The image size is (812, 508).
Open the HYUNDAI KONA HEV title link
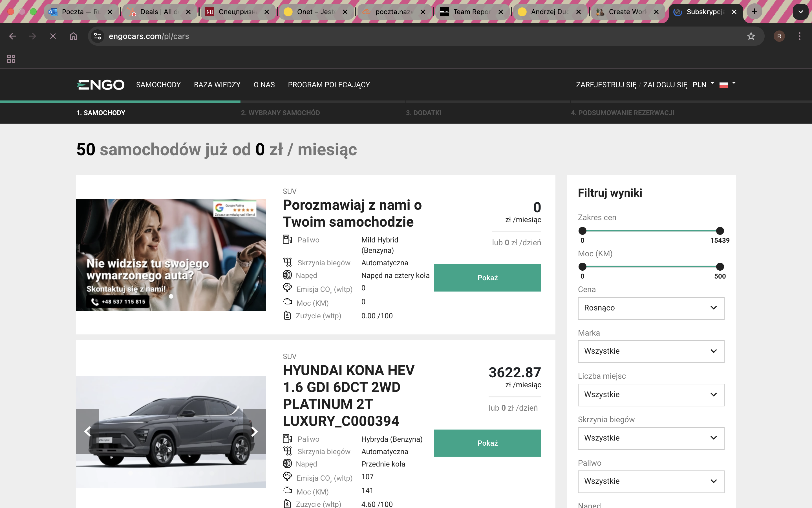pos(349,395)
